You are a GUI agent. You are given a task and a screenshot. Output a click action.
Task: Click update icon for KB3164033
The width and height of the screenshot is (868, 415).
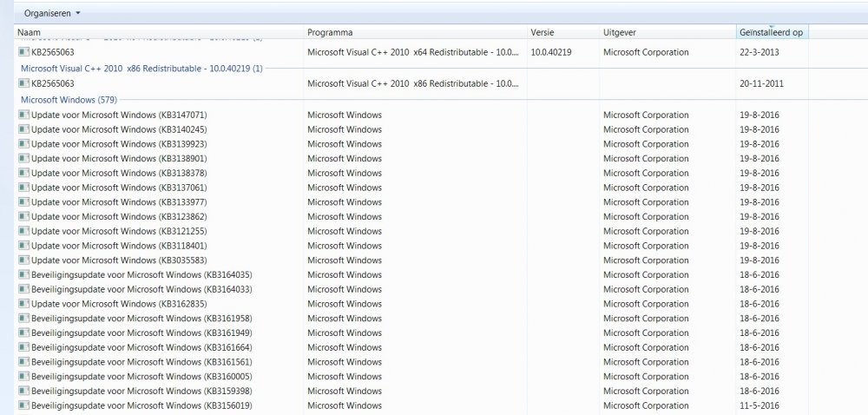(23, 289)
